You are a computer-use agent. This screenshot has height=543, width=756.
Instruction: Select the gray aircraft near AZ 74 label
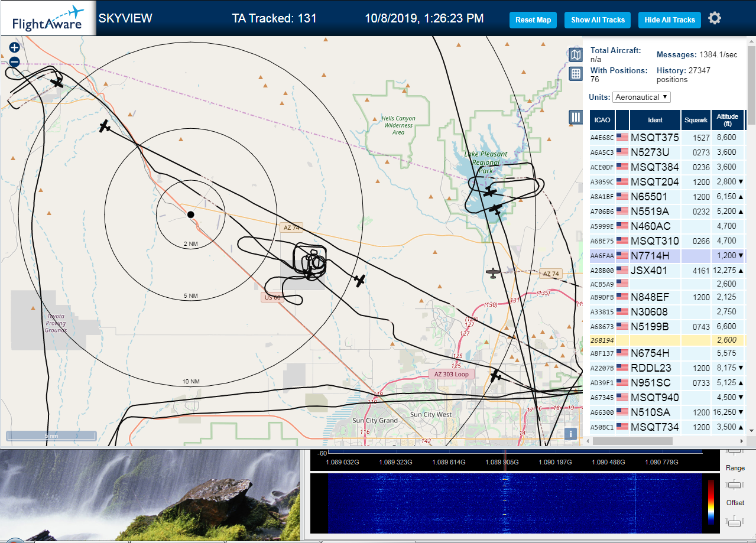(493, 272)
